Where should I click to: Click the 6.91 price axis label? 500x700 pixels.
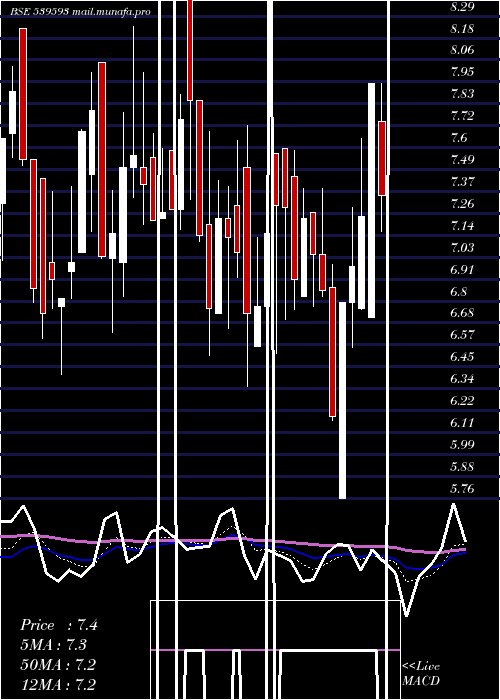462,270
